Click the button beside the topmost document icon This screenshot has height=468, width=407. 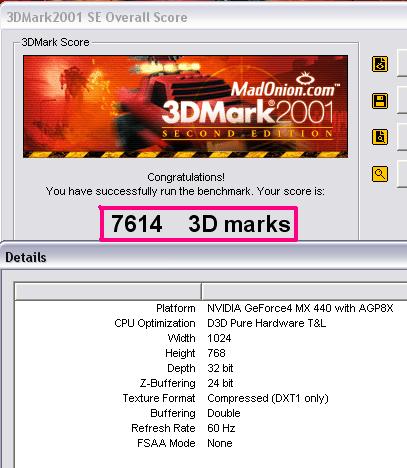pos(402,64)
